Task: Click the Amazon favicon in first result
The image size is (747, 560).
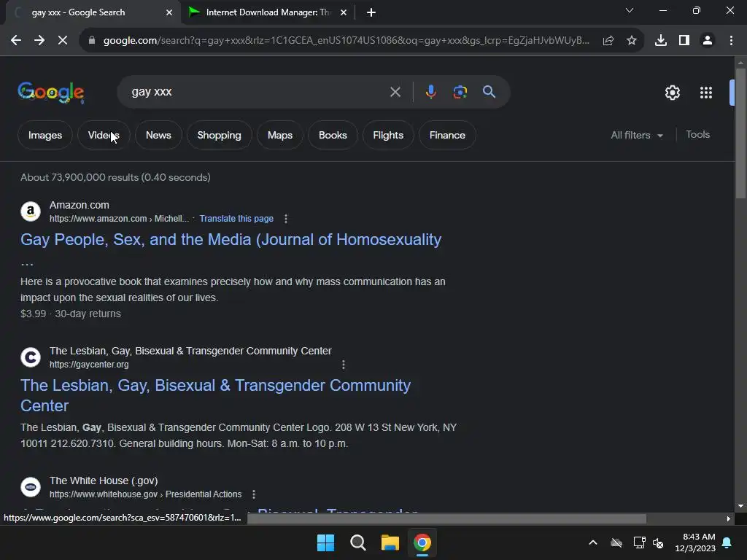Action: pos(31,211)
